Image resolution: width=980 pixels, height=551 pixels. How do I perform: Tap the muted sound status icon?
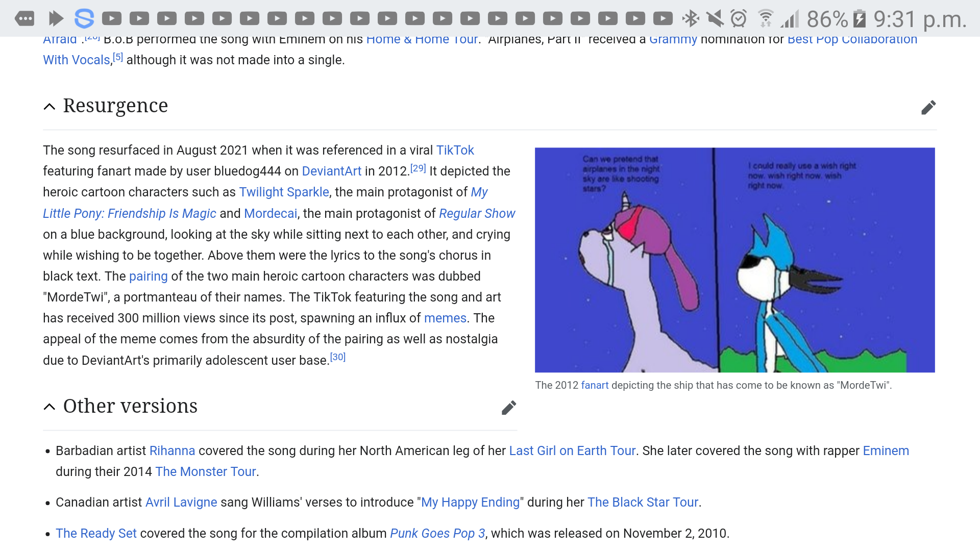click(715, 19)
